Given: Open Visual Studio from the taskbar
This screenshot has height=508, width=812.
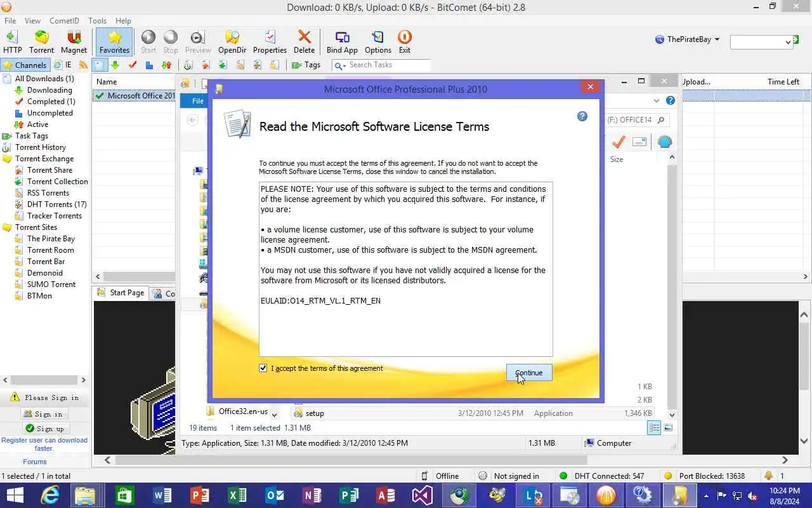Looking at the screenshot, I should 422,495.
